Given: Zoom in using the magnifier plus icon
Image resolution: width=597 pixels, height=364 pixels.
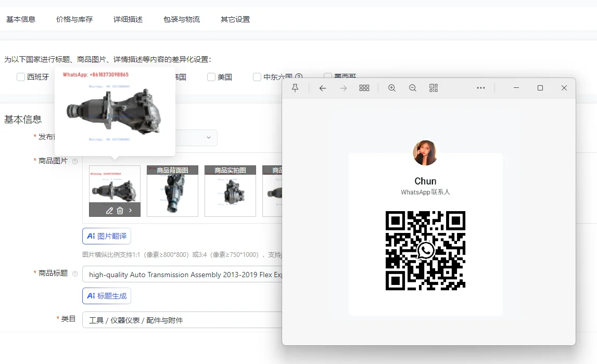Looking at the screenshot, I should [391, 88].
